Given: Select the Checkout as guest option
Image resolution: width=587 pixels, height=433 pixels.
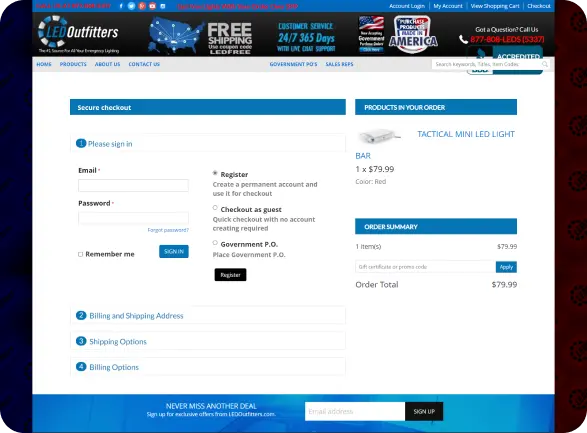Looking at the screenshot, I should point(215,208).
